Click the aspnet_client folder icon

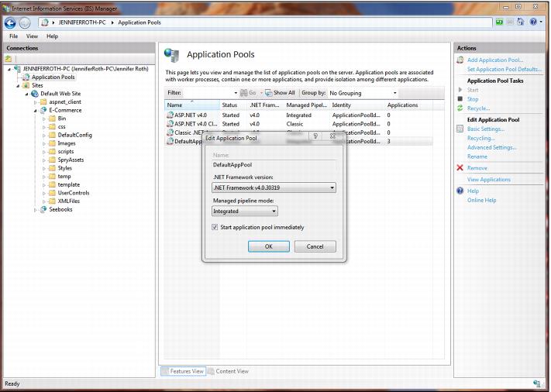point(43,101)
